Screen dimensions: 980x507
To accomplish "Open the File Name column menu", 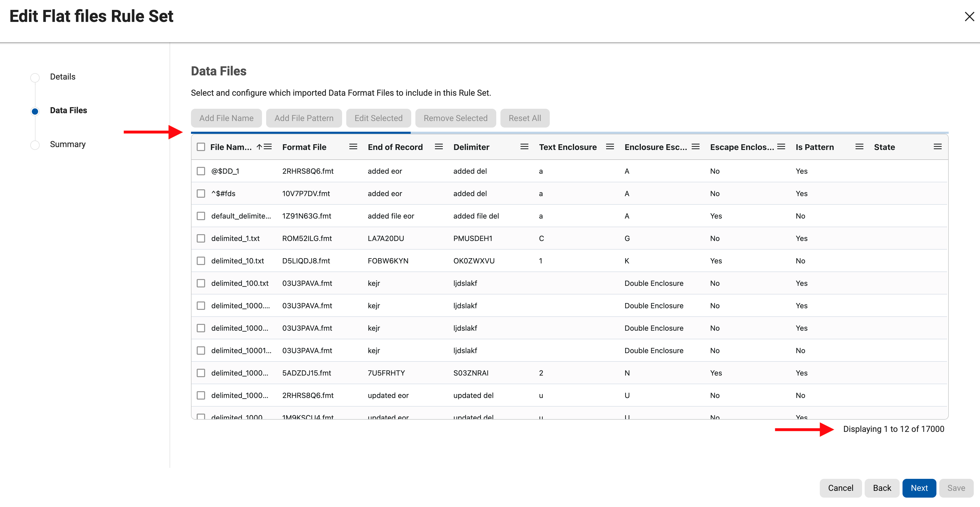I will (x=268, y=146).
